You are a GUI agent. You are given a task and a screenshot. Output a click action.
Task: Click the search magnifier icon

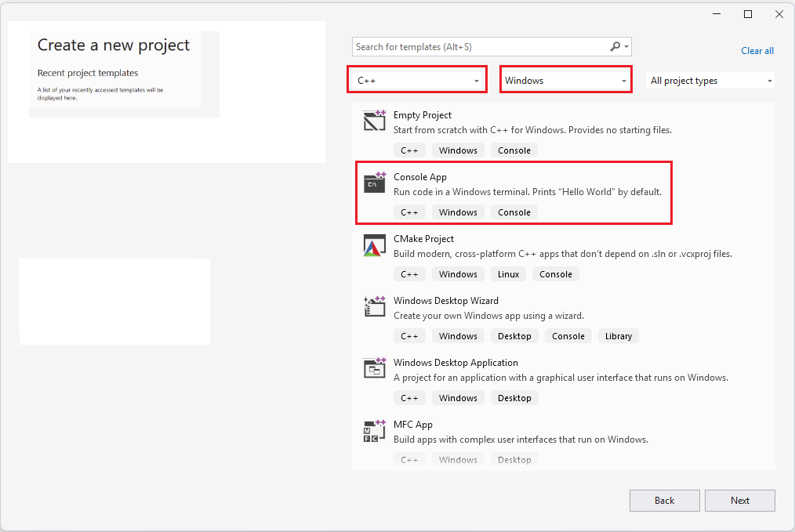615,46
